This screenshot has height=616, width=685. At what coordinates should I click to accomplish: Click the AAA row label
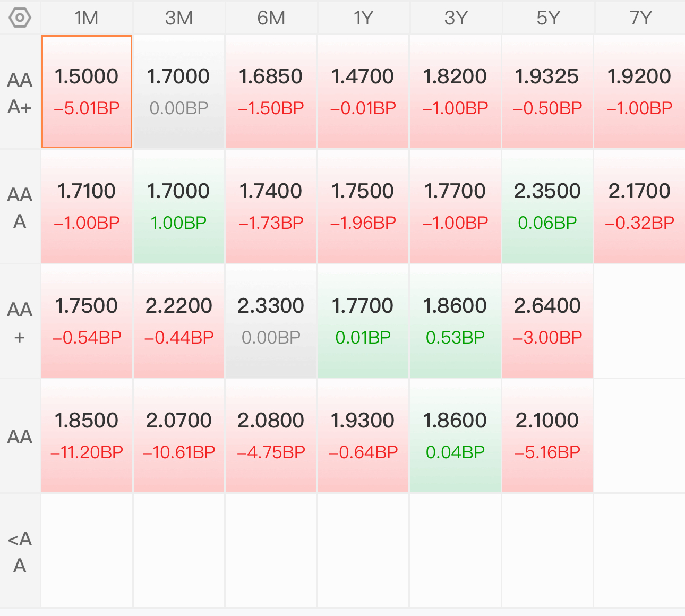pyautogui.click(x=20, y=207)
